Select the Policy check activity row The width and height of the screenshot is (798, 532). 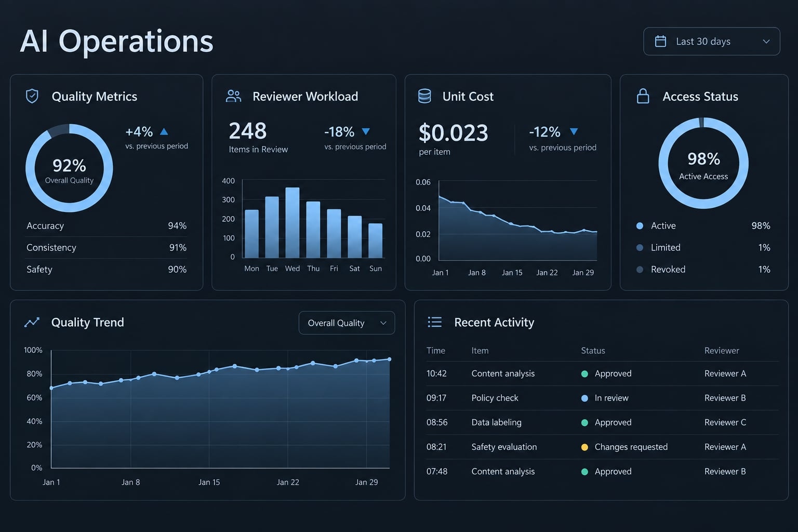point(602,398)
